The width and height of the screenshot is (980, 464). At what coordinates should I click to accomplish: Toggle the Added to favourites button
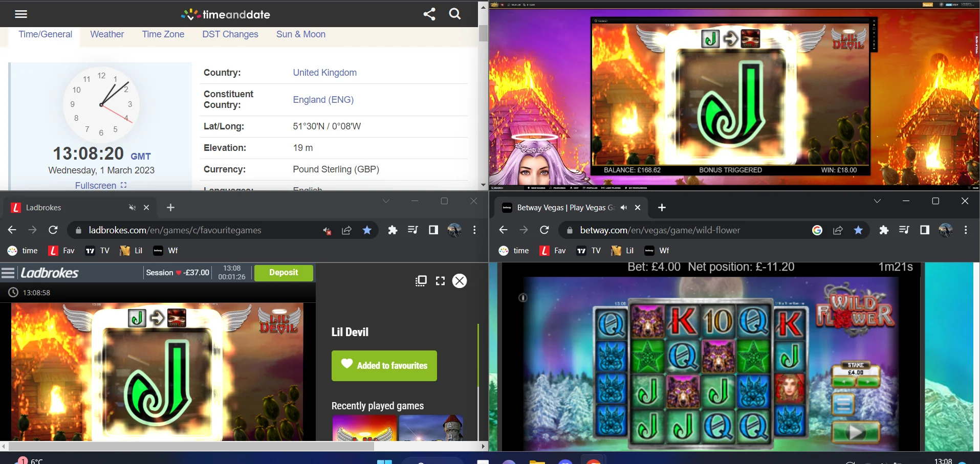(384, 366)
